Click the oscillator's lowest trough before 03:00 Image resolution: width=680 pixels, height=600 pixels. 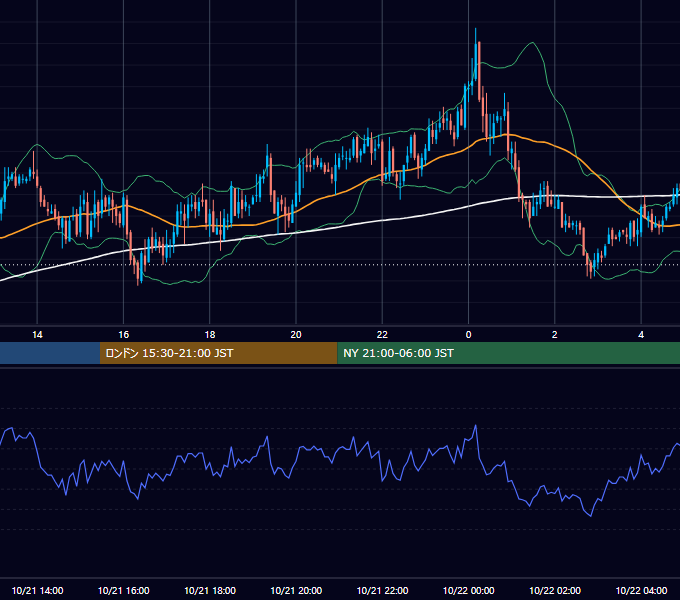pyautogui.click(x=591, y=515)
